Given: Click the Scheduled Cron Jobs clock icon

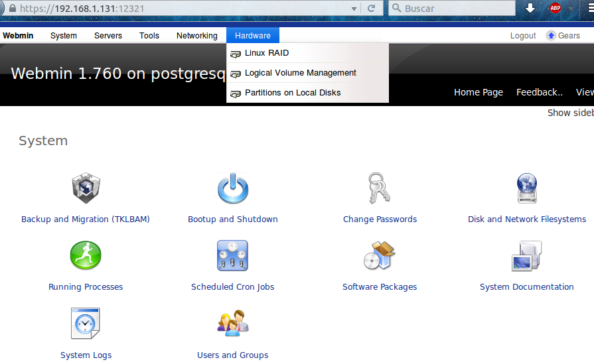Looking at the screenshot, I should pyautogui.click(x=232, y=257).
